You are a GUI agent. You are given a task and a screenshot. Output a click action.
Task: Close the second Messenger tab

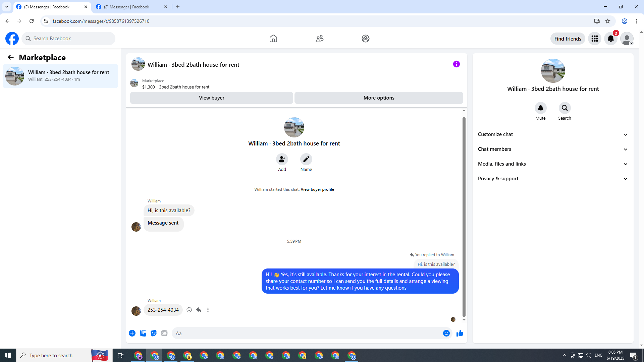pos(166,7)
